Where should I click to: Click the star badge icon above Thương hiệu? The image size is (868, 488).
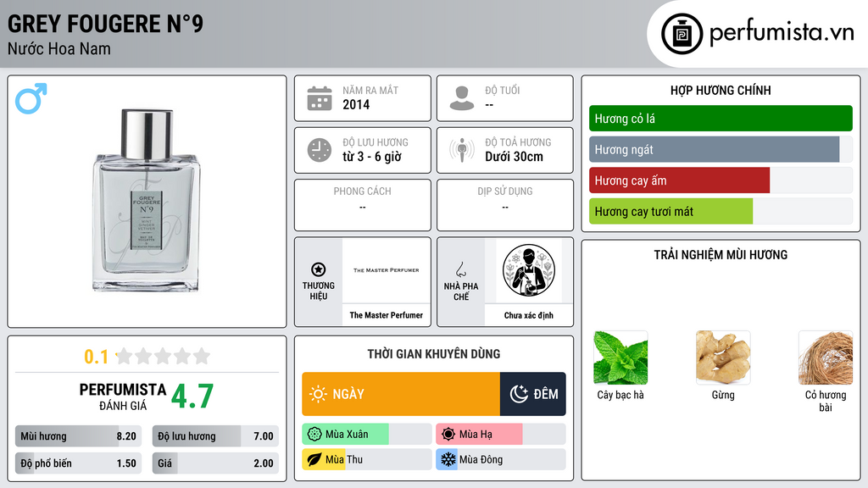coord(319,269)
